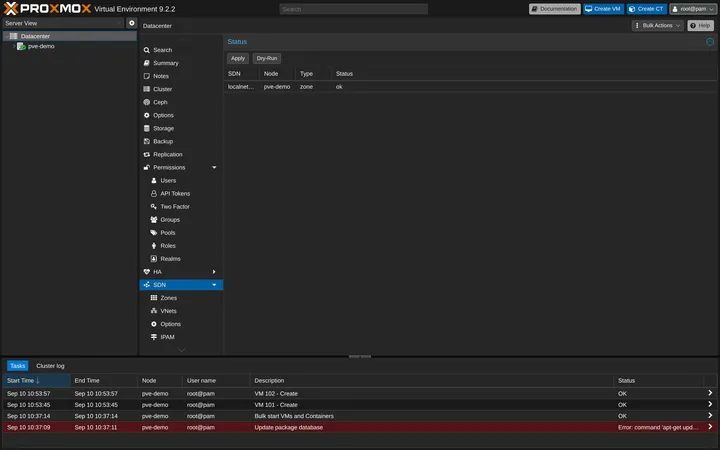Screen dimensions: 720x450
Task: Expand the pve-demo tree node
Action: pos(14,46)
